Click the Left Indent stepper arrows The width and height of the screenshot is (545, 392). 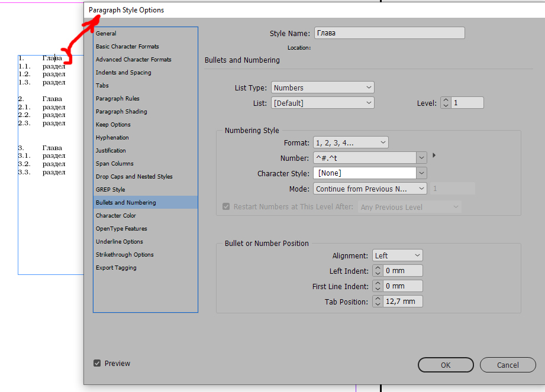378,271
